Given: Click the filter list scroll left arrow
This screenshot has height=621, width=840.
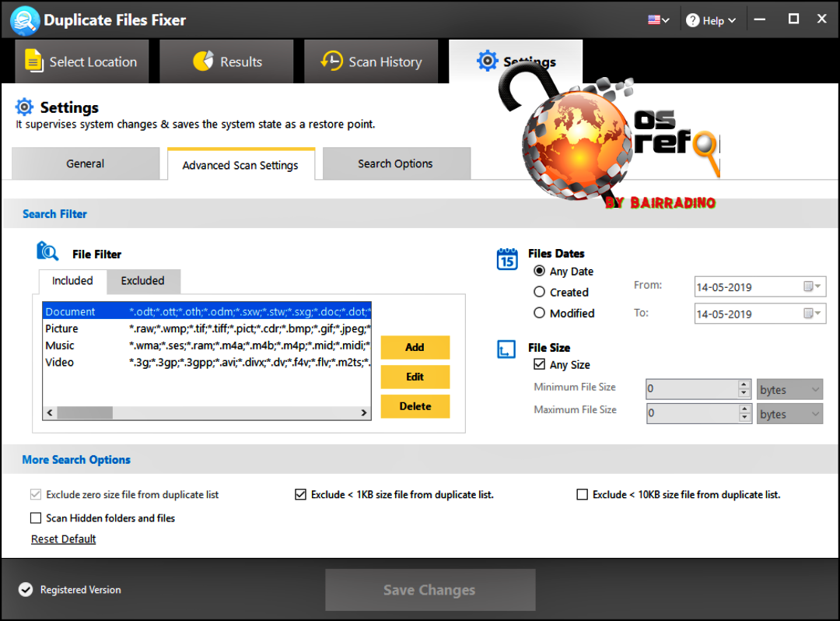Looking at the screenshot, I should coord(50,412).
